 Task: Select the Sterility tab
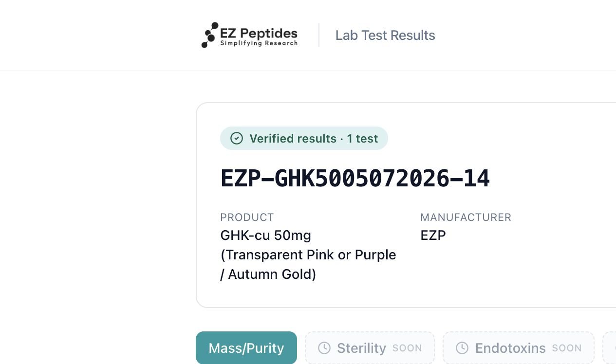pos(370,348)
